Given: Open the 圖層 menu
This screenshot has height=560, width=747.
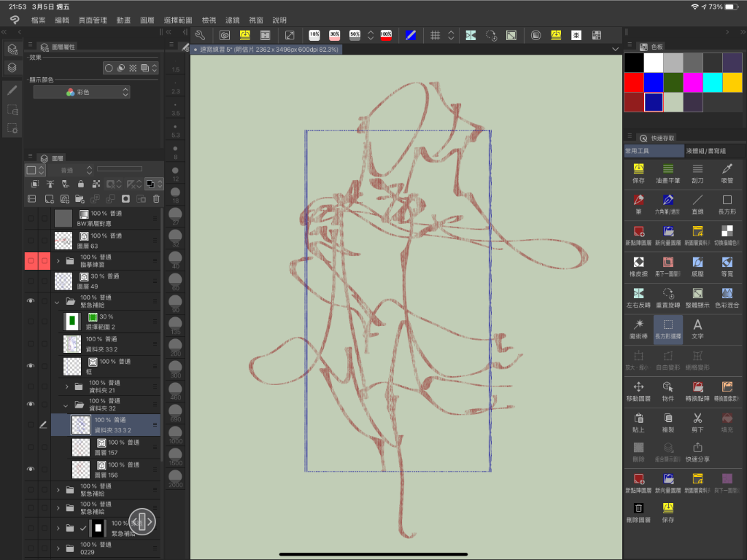Looking at the screenshot, I should coord(147,20).
